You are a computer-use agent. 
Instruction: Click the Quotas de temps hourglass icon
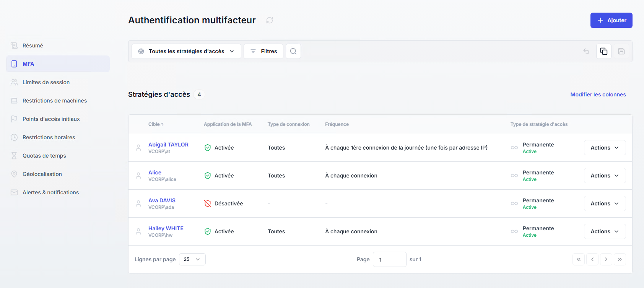coord(14,156)
